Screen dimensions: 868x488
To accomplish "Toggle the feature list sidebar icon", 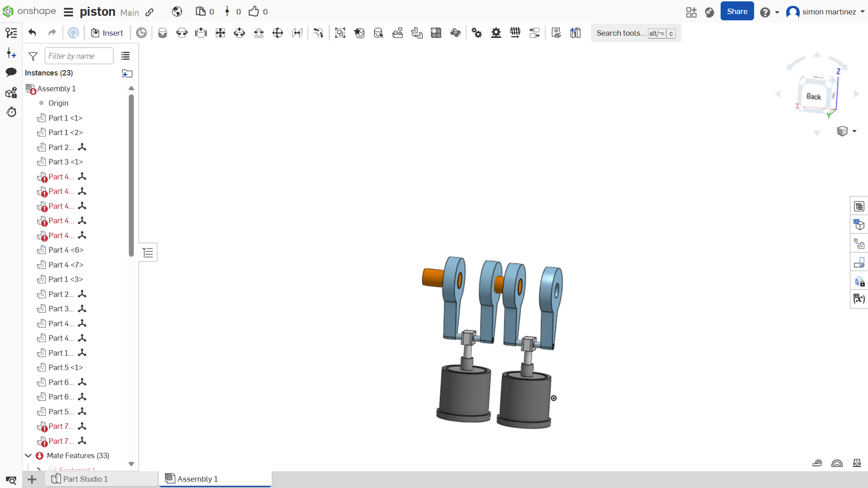I will tap(11, 33).
